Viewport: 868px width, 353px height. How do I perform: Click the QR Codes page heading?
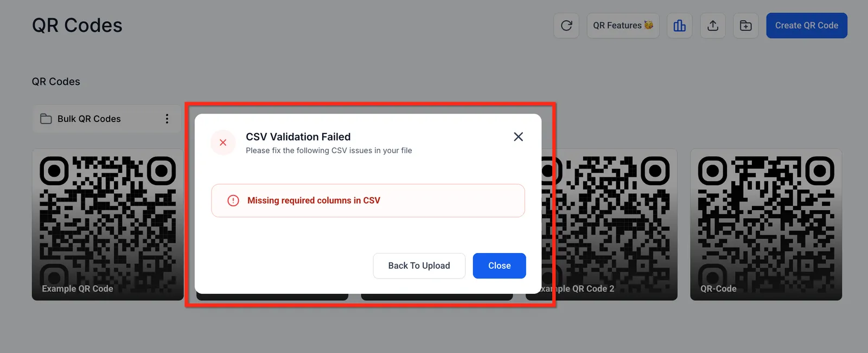[77, 26]
